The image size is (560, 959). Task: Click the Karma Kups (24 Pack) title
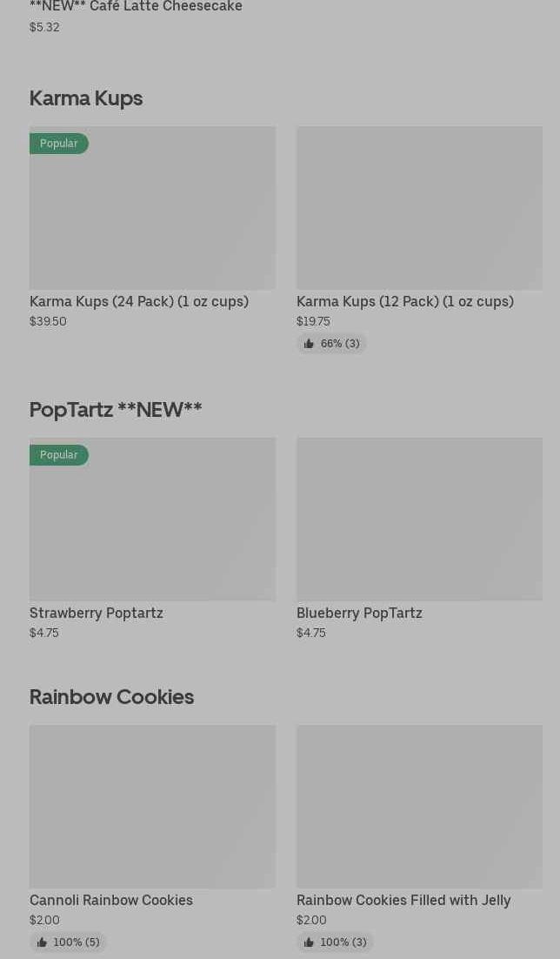click(x=139, y=301)
